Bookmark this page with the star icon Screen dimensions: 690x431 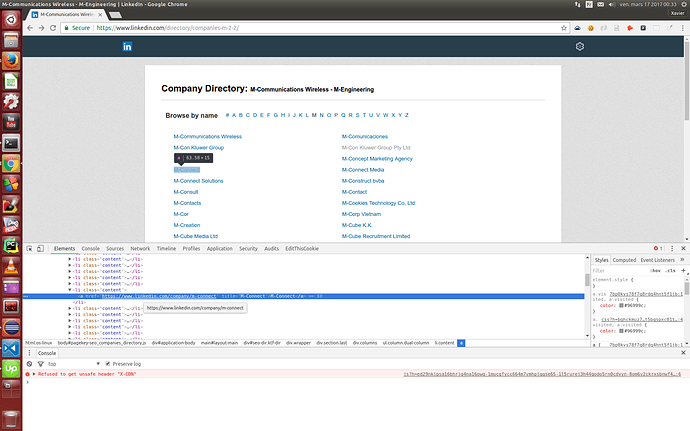click(x=564, y=28)
